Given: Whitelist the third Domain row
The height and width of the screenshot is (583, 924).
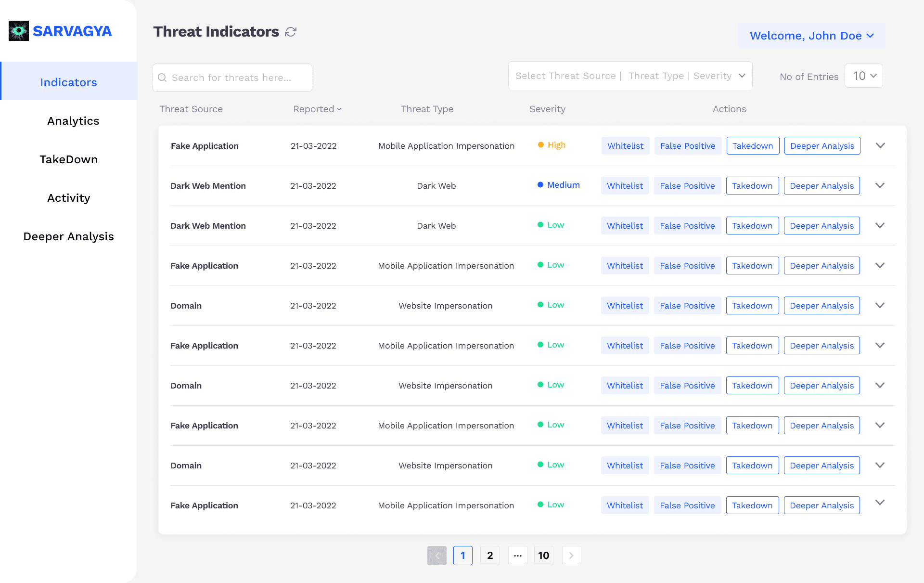Looking at the screenshot, I should (x=625, y=466).
